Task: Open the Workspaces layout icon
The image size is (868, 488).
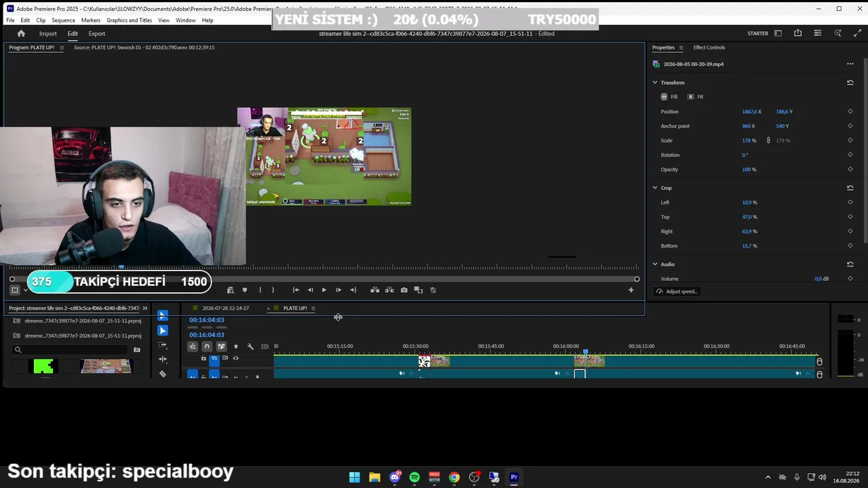Action: pyautogui.click(x=778, y=33)
